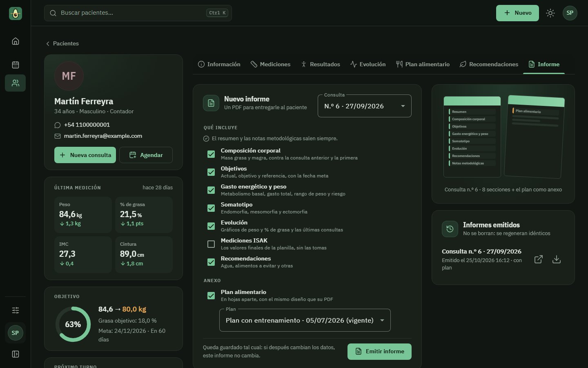Switch to the Mediciones tab
The width and height of the screenshot is (588, 368).
[270, 65]
